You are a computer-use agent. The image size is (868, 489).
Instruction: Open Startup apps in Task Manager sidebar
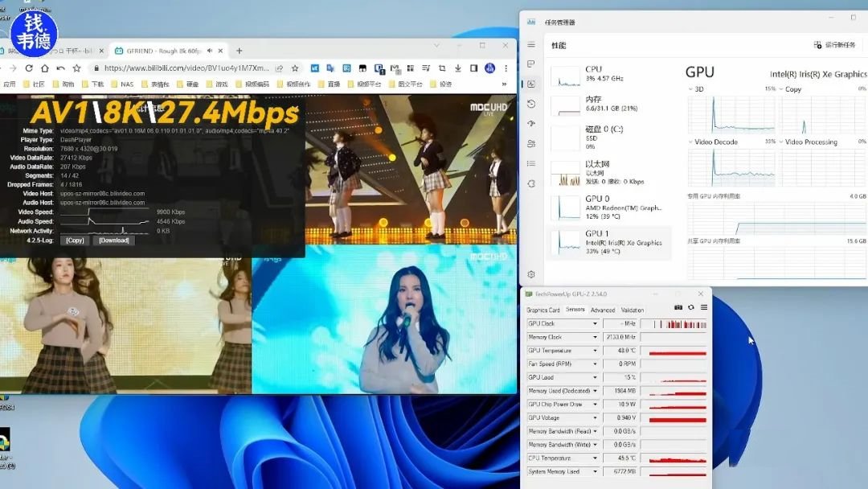531,124
